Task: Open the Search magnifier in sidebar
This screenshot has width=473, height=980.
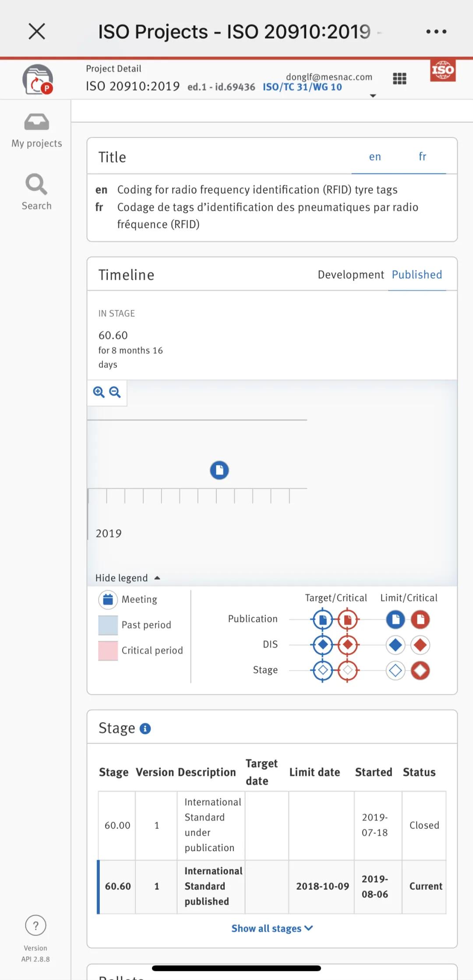Action: pyautogui.click(x=36, y=184)
